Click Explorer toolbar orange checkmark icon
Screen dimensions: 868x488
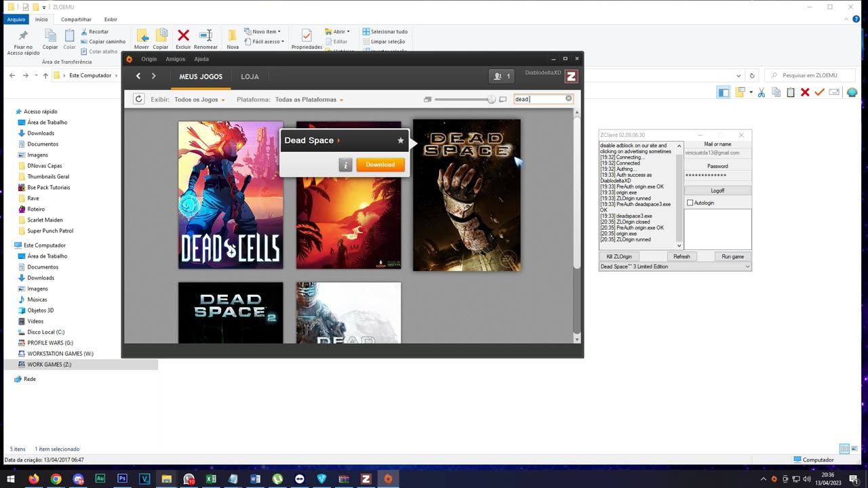tap(819, 92)
